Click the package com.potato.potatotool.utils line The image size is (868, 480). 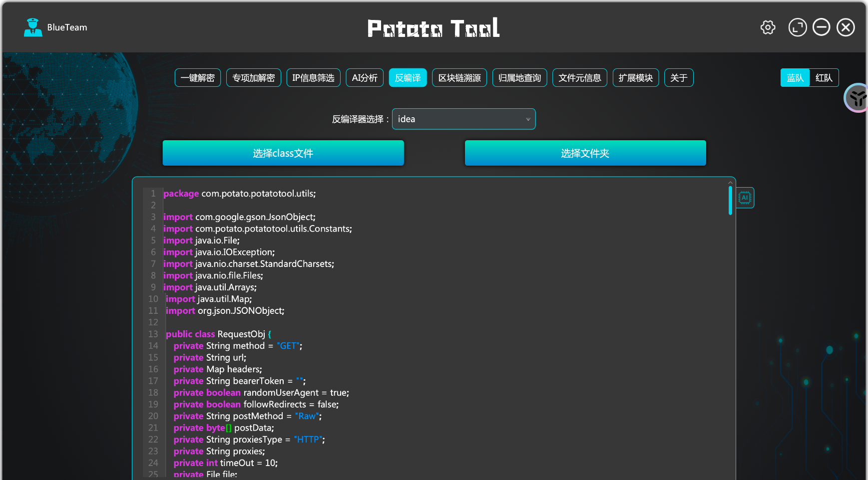tap(240, 194)
